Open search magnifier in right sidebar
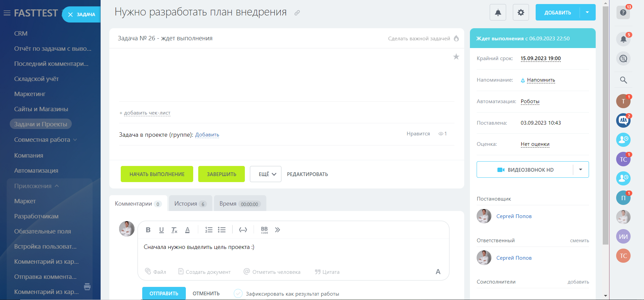The height and width of the screenshot is (300, 644). (x=623, y=80)
